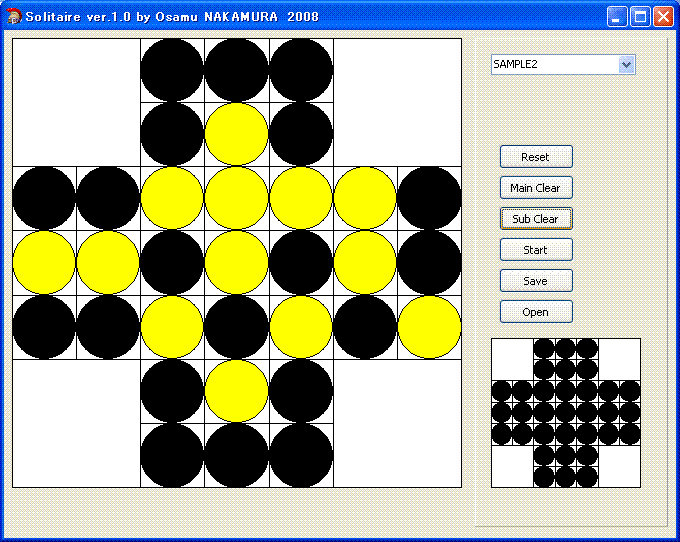
Task: Save the board with the Save button
Action: (536, 281)
